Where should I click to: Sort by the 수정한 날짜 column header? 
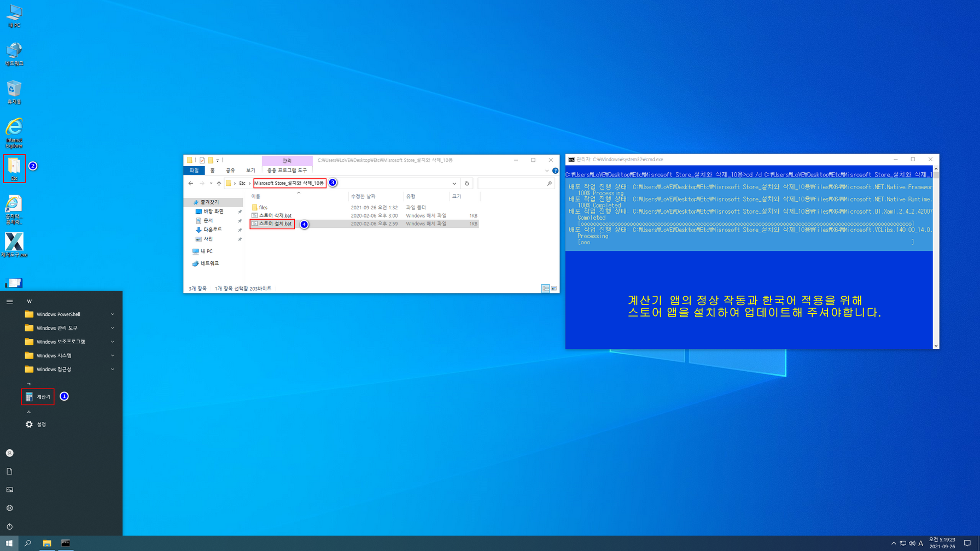(x=376, y=196)
